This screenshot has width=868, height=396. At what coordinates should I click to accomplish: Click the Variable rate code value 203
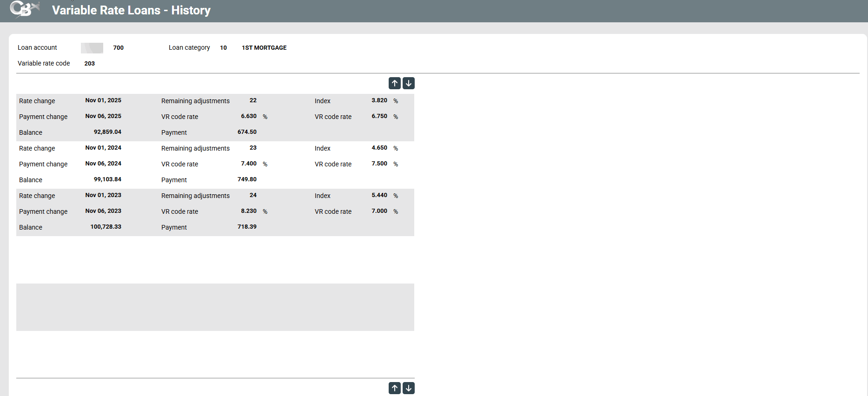(89, 64)
